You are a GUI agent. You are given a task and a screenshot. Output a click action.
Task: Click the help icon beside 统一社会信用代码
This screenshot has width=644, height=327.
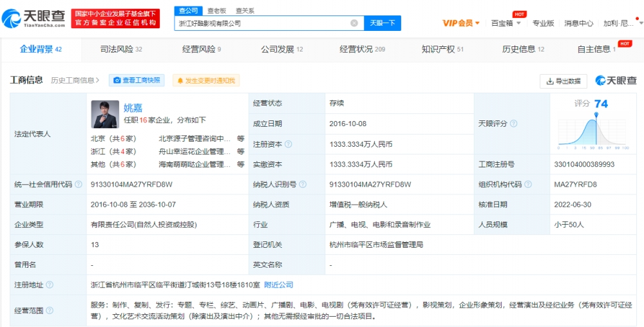(78, 185)
